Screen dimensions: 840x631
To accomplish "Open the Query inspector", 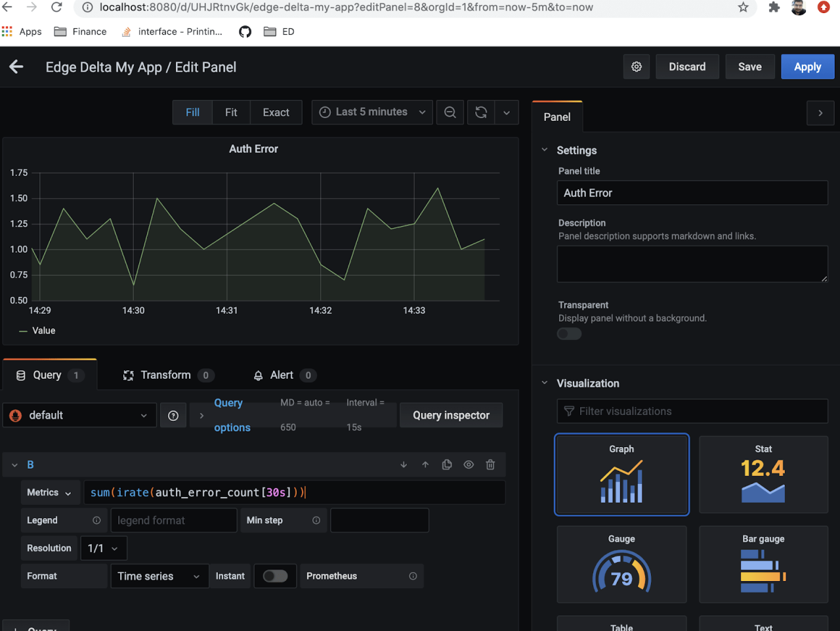I will click(x=451, y=416).
